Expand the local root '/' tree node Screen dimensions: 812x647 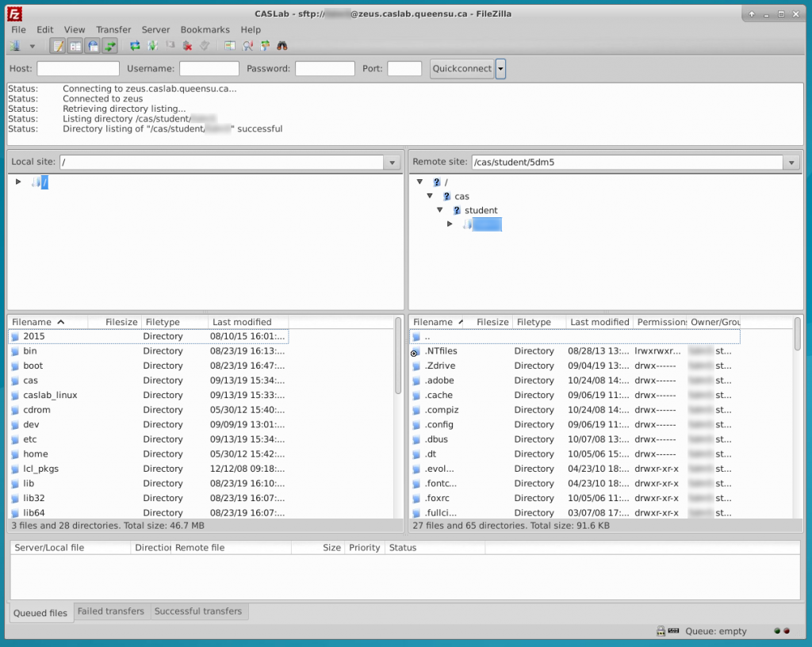click(18, 182)
